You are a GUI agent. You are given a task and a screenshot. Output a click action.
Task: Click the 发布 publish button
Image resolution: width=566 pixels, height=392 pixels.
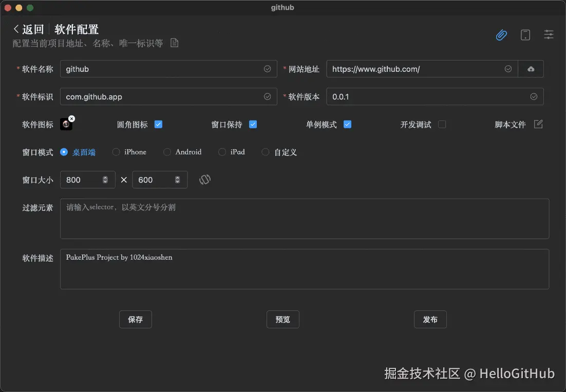(x=430, y=320)
